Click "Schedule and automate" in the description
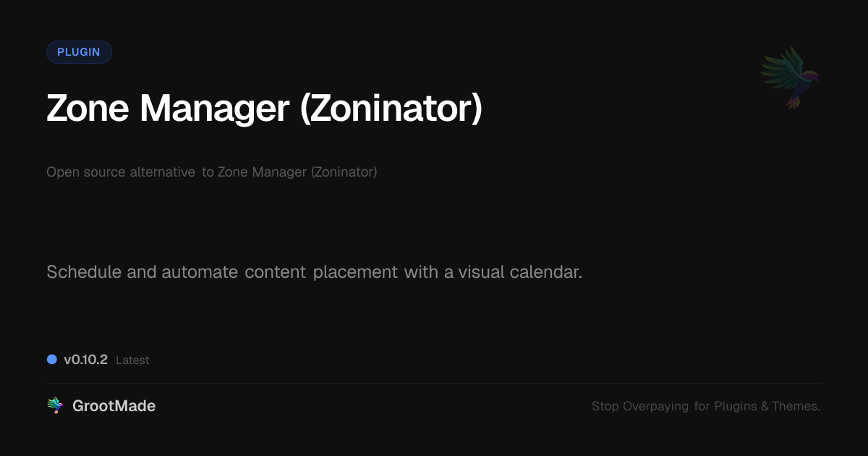 point(142,272)
